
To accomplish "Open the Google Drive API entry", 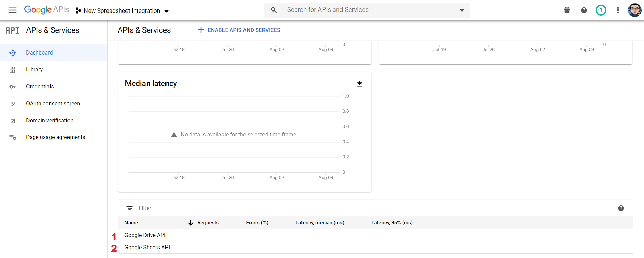I will pyautogui.click(x=145, y=235).
